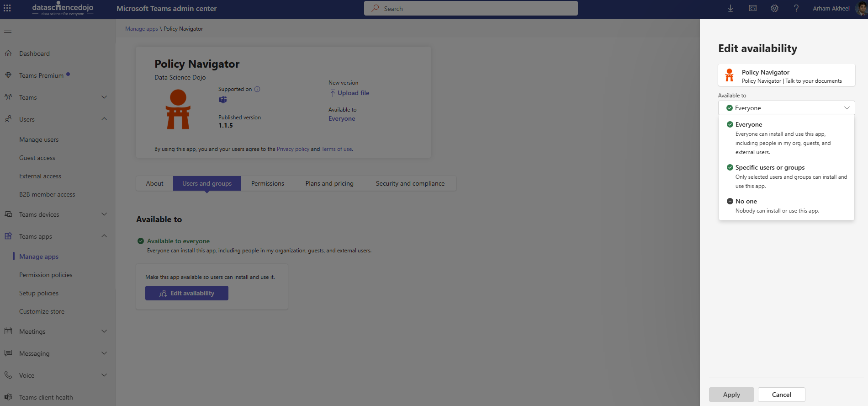This screenshot has height=406, width=868.
Task: Click the Manage apps breadcrumb link
Action: click(x=142, y=29)
